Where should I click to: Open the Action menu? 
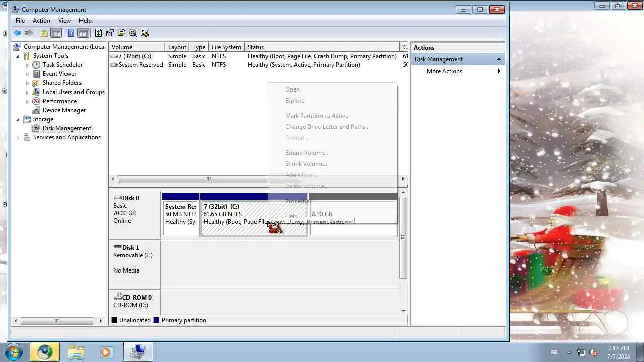click(41, 21)
